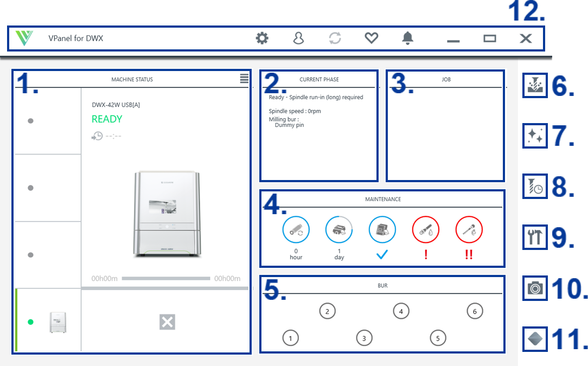Open the Machine Status hamburger menu
588x366 pixels.
(x=244, y=79)
